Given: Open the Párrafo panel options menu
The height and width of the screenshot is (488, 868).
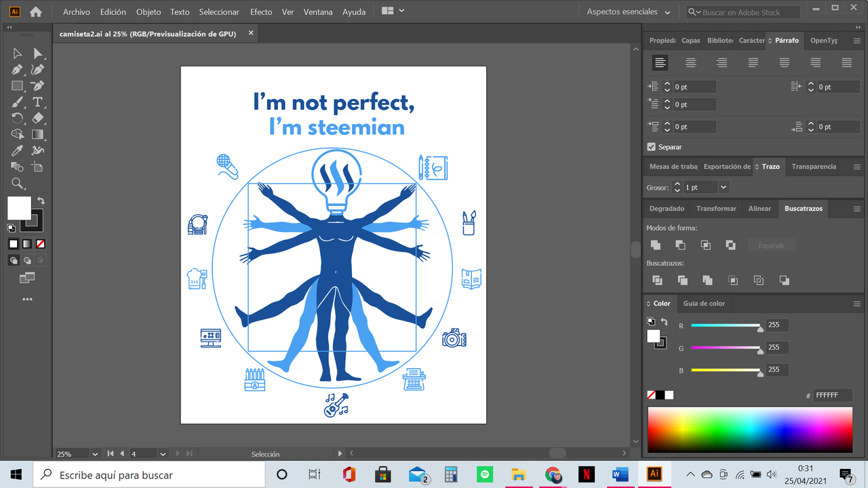Looking at the screenshot, I should (857, 41).
